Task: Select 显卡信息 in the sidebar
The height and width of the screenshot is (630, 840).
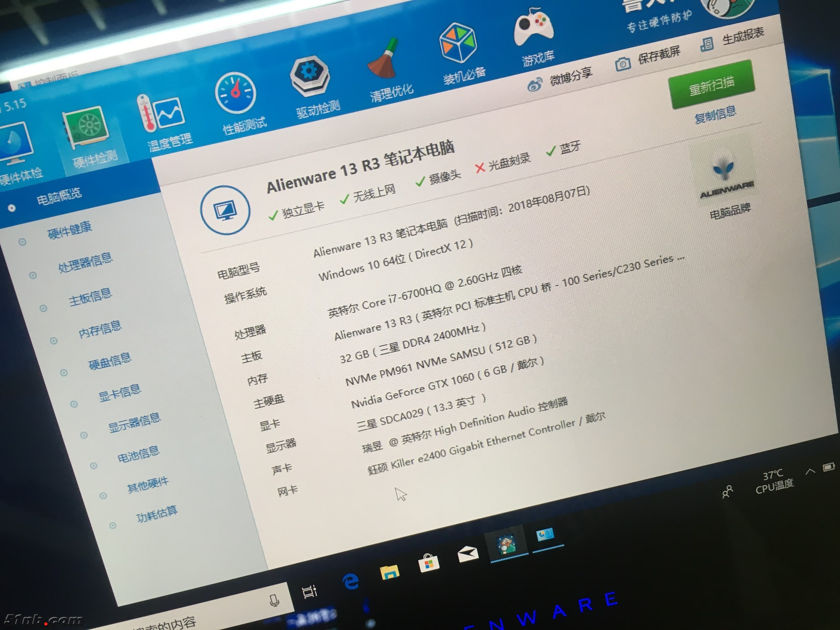Action: point(120,392)
